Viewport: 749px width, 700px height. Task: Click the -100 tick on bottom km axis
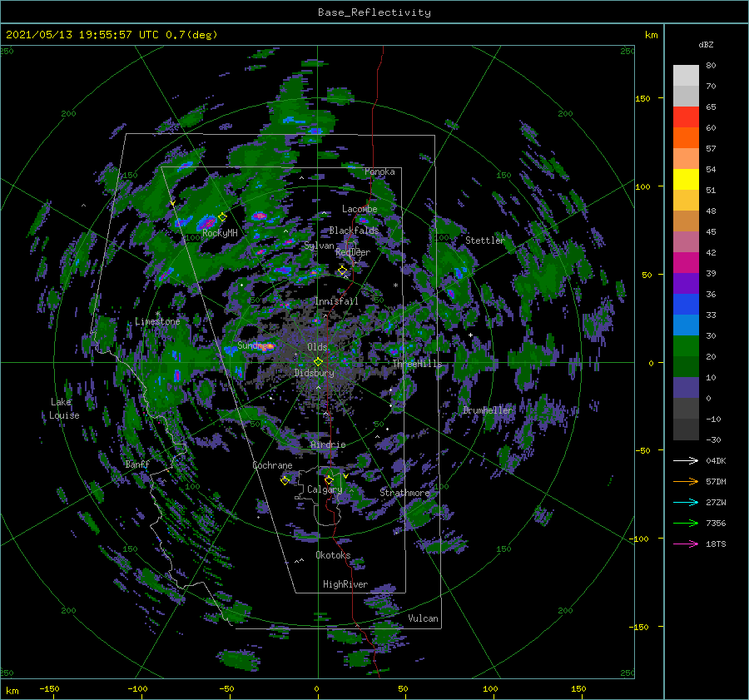(x=136, y=689)
